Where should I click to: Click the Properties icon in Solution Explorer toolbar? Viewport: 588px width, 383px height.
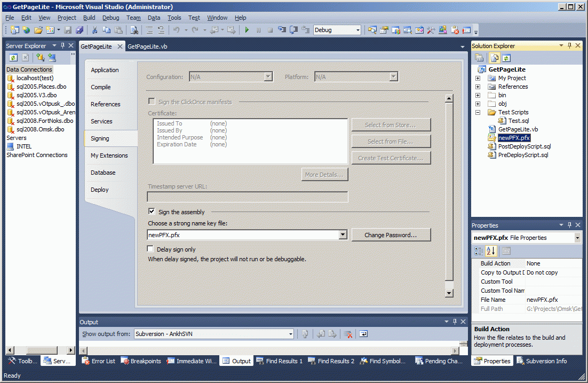(479, 58)
